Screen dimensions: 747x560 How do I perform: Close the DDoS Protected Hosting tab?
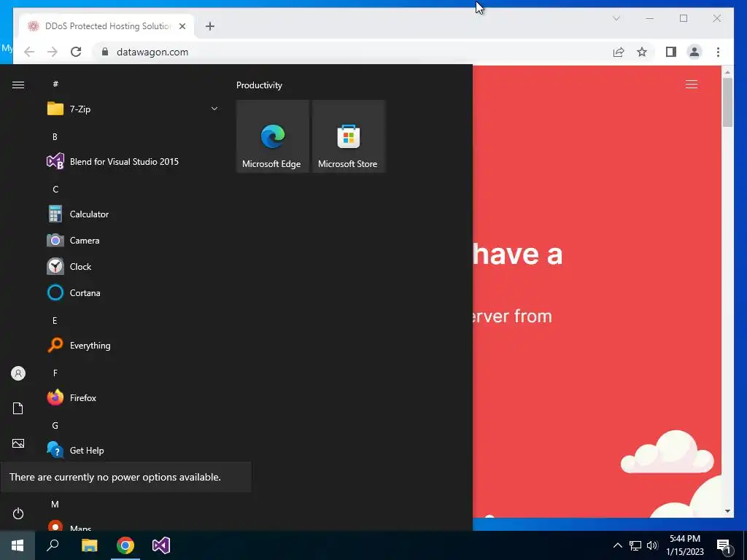pos(182,26)
